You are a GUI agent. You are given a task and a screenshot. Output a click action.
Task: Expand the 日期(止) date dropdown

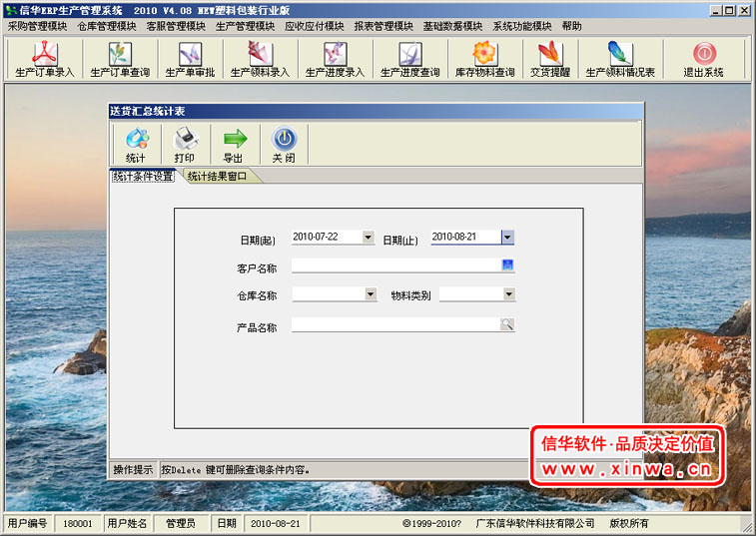pyautogui.click(x=507, y=237)
